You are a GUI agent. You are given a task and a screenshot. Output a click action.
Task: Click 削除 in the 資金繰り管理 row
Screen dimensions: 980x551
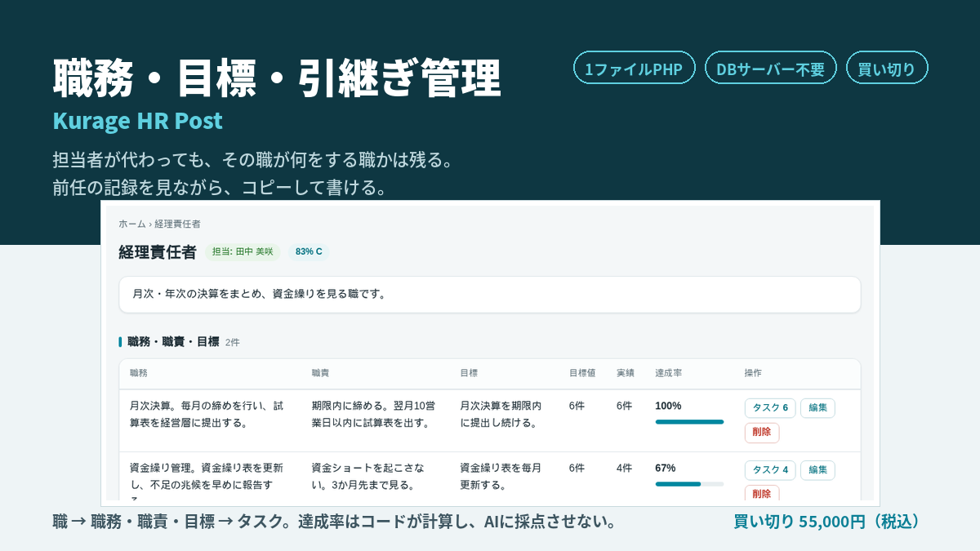(x=762, y=493)
